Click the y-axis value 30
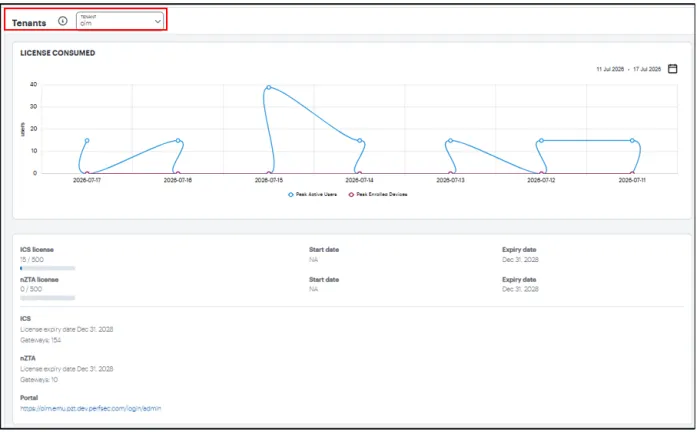 point(33,107)
